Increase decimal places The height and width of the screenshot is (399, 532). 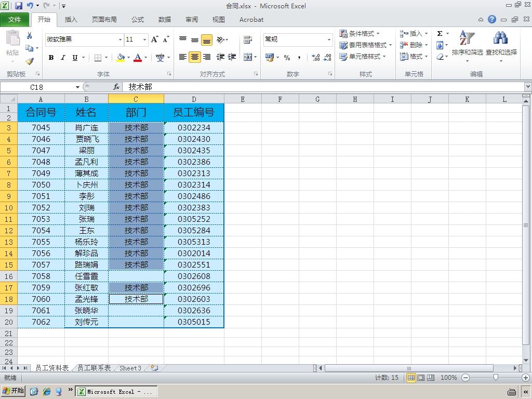pyautogui.click(x=315, y=57)
